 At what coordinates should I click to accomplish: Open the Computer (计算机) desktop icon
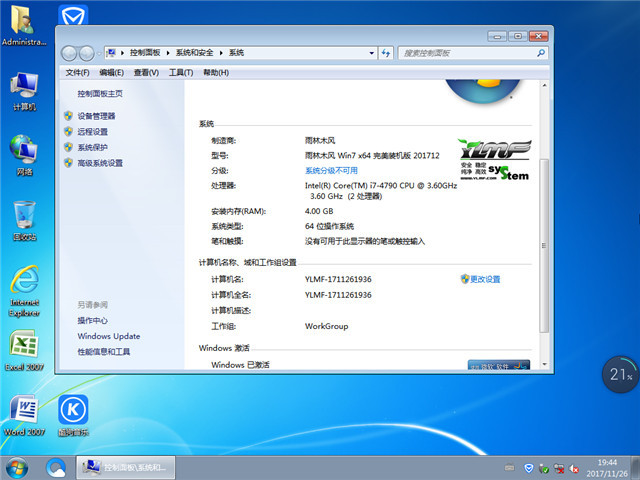point(24,91)
